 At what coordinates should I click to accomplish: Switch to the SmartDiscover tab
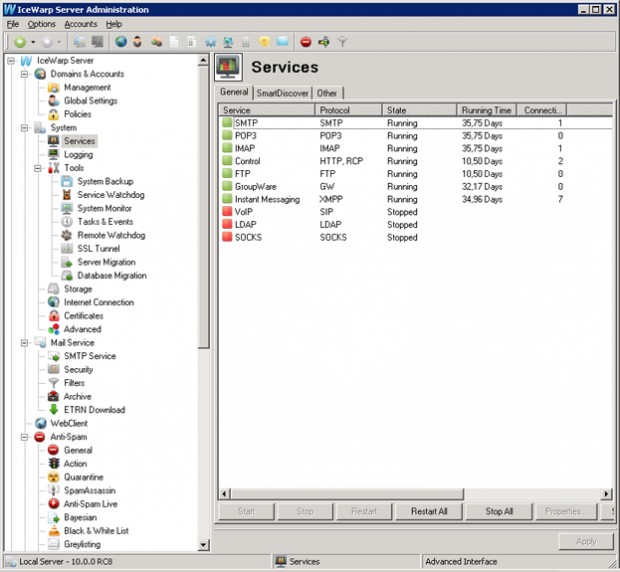[x=282, y=93]
